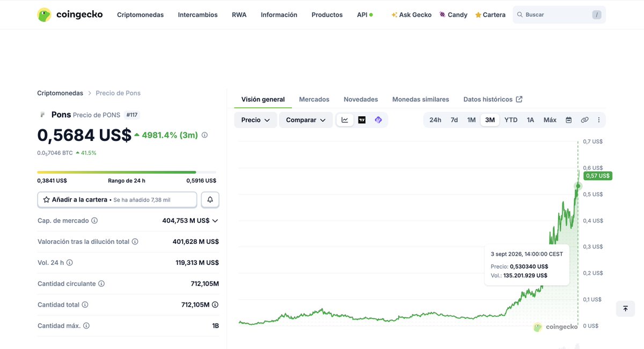
Task: Open the API nav menu
Action: pyautogui.click(x=365, y=15)
